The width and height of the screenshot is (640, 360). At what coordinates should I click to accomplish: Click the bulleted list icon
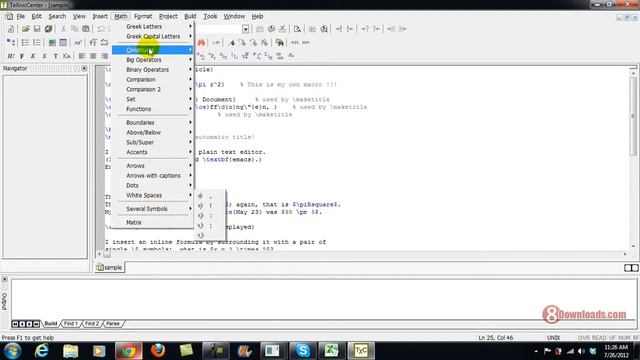[25, 42]
